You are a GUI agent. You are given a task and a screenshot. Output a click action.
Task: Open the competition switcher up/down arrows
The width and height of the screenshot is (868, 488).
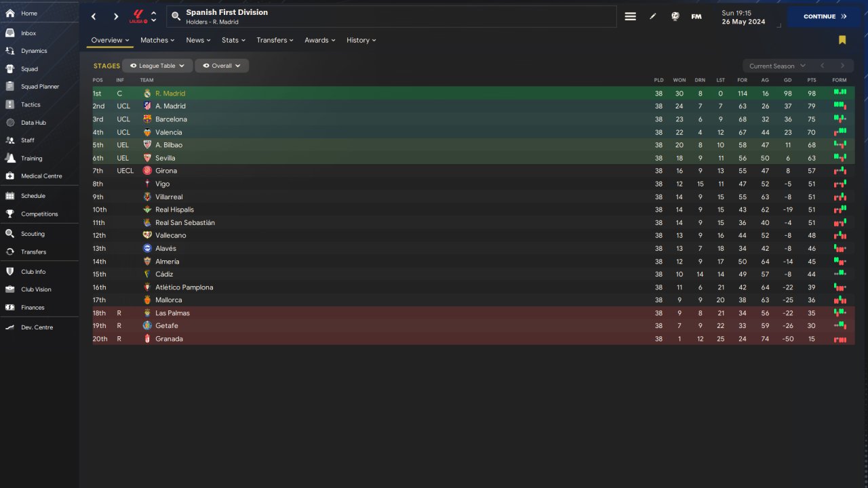(x=154, y=16)
